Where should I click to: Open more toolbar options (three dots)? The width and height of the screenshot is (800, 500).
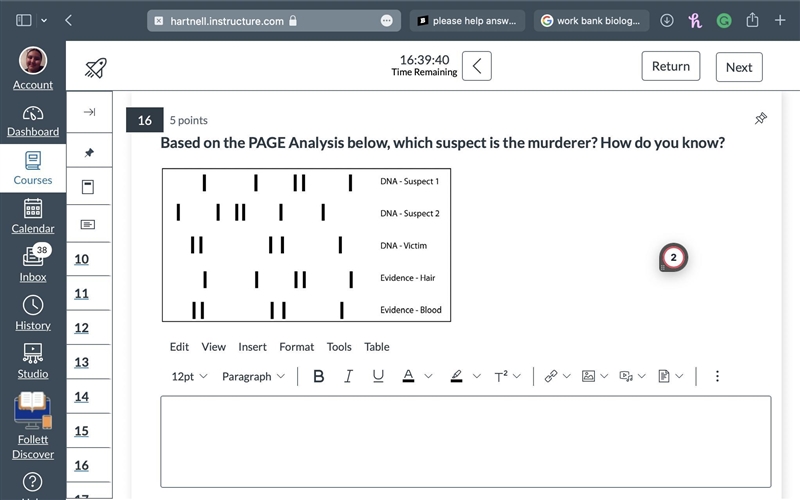click(x=717, y=377)
